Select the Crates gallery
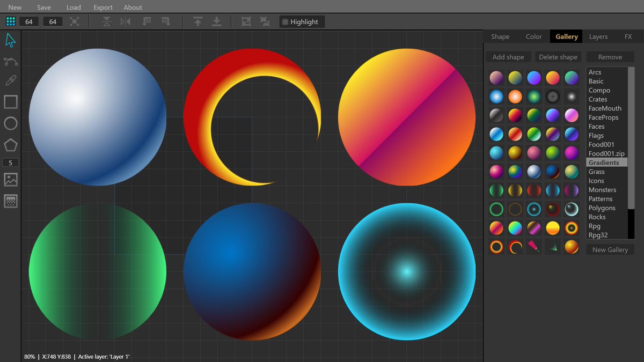The width and height of the screenshot is (644, 362). (x=606, y=99)
